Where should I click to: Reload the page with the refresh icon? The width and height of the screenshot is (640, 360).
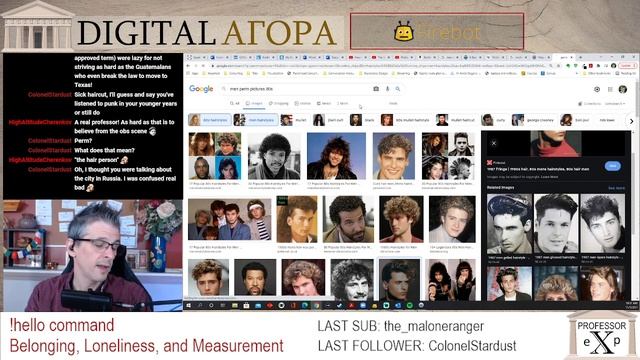click(x=203, y=66)
